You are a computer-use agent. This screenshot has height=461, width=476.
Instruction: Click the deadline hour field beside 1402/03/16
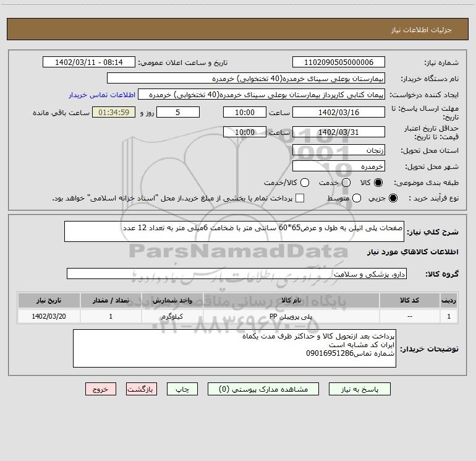click(x=245, y=112)
